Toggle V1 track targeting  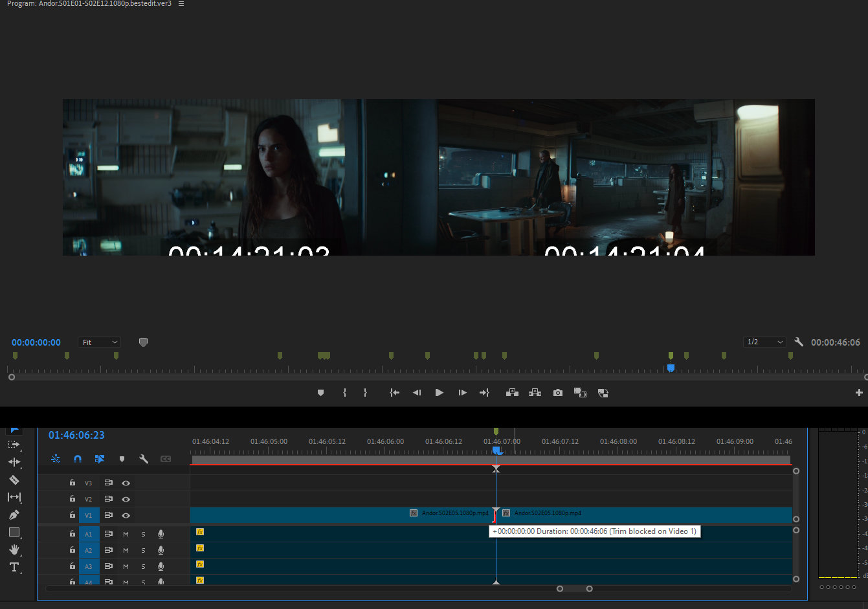tap(89, 515)
